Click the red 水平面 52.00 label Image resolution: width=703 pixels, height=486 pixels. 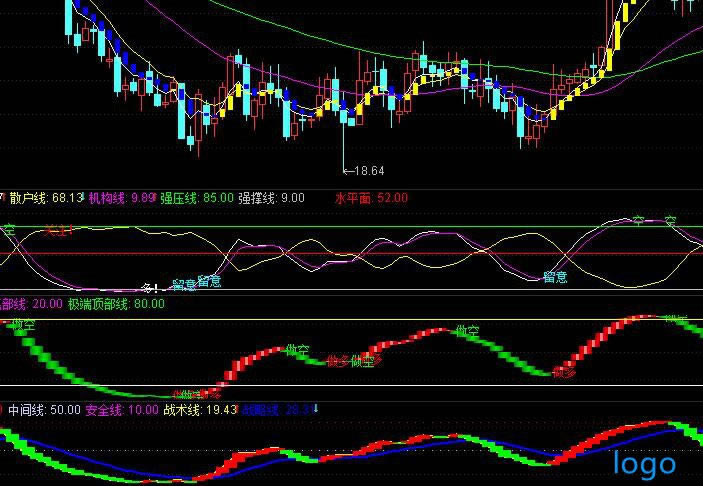tap(371, 198)
